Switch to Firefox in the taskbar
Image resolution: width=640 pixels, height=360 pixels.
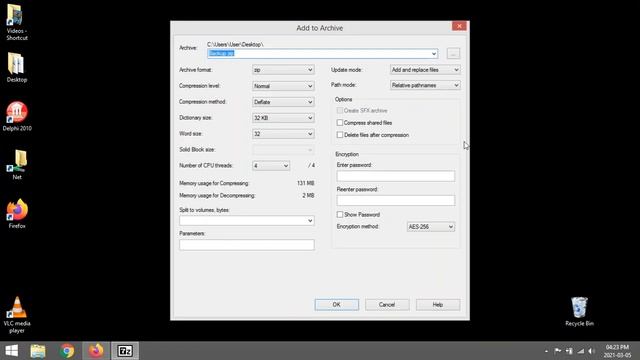tap(96, 351)
